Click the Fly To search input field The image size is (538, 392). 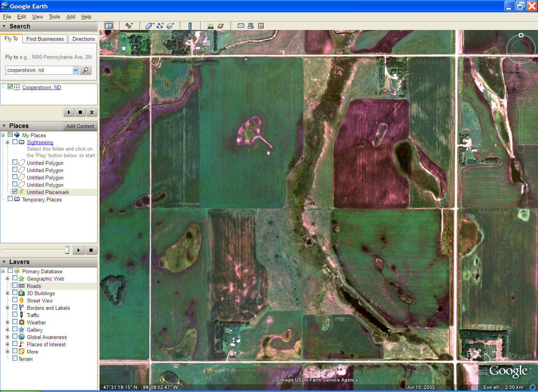point(39,70)
